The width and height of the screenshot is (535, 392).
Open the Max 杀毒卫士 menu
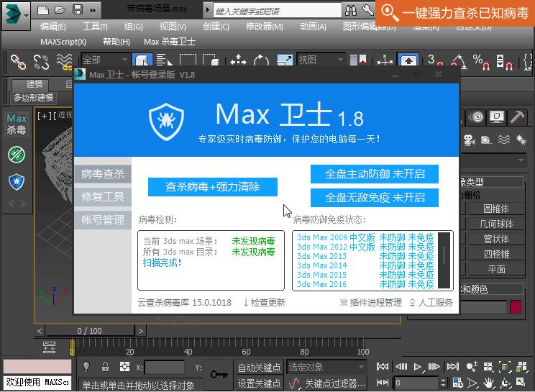click(170, 42)
